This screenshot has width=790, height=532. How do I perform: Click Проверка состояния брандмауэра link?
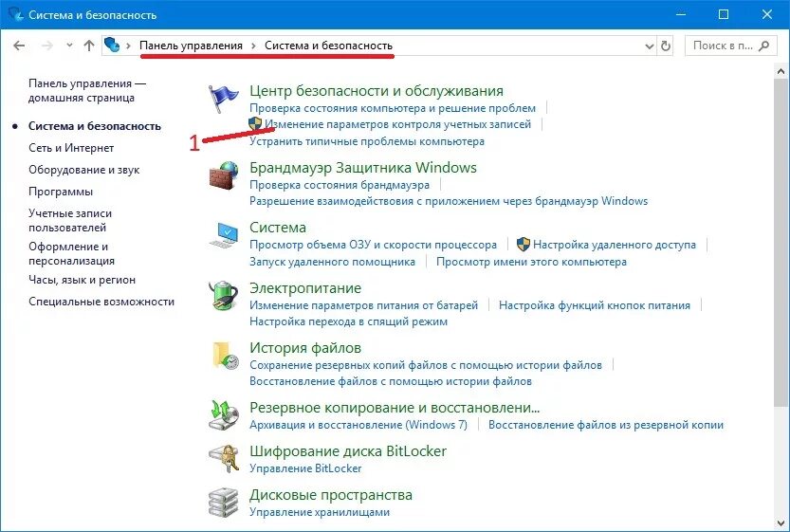click(x=340, y=184)
